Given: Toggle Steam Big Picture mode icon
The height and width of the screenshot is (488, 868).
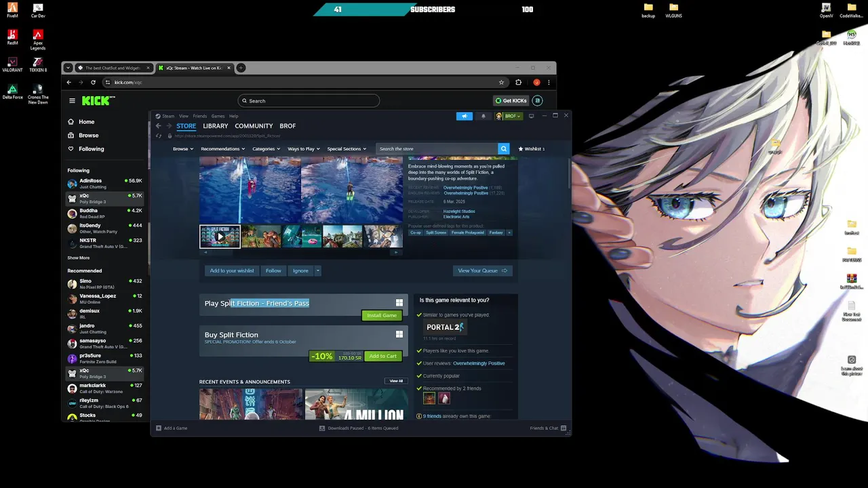Looking at the screenshot, I should (531, 116).
